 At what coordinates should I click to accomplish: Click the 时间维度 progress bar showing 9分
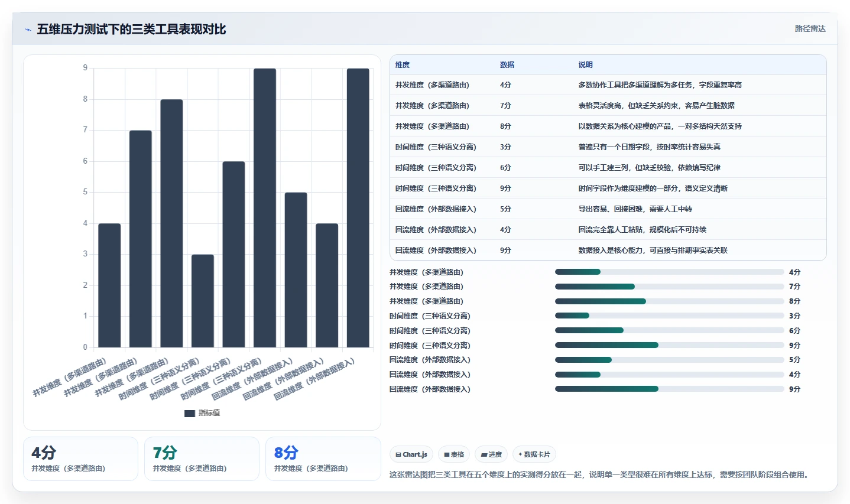(x=669, y=345)
